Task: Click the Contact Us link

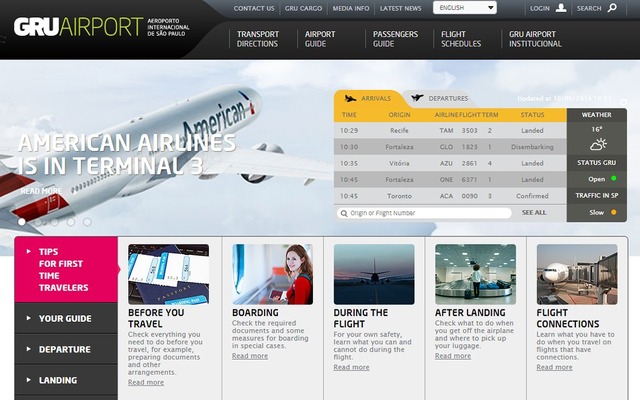Action: [x=254, y=8]
